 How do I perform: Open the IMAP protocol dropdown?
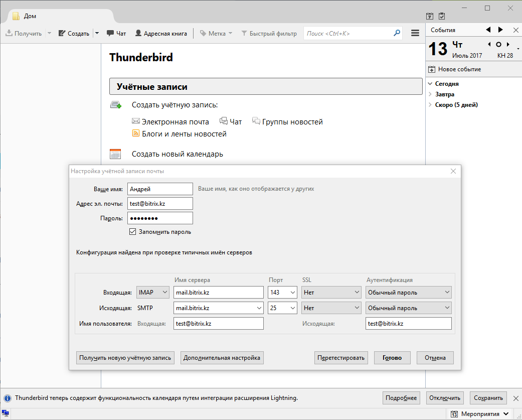coord(153,292)
